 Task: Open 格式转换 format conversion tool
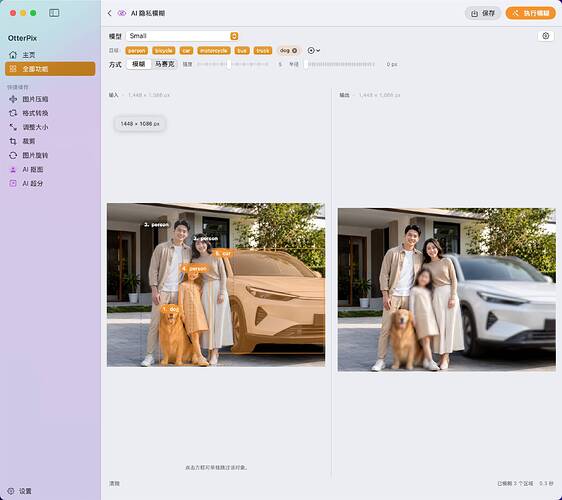coord(29,113)
